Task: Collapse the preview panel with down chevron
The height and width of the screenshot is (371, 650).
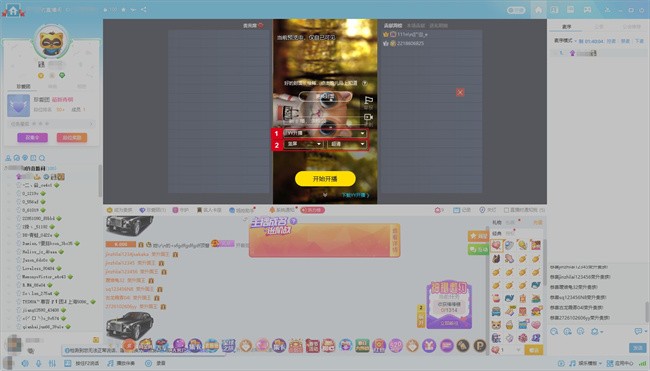Action: [325, 195]
